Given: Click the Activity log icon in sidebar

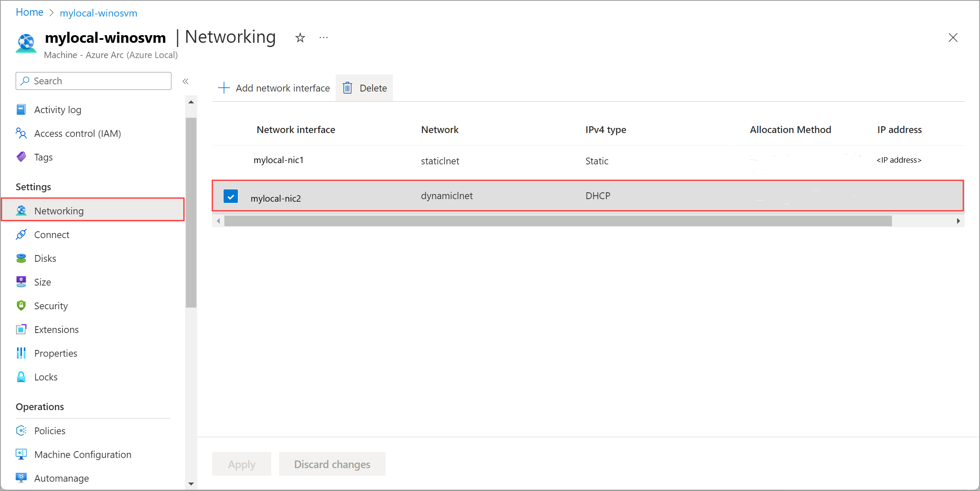Looking at the screenshot, I should tap(21, 110).
